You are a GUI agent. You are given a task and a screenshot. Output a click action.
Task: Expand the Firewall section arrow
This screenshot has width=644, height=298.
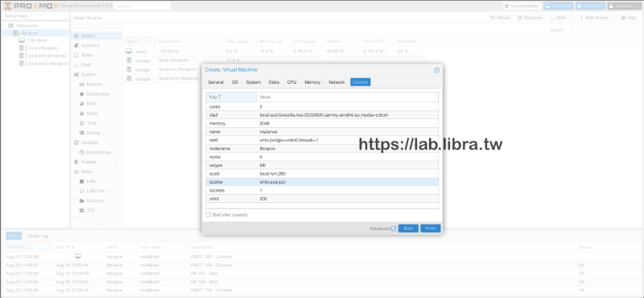click(x=115, y=162)
